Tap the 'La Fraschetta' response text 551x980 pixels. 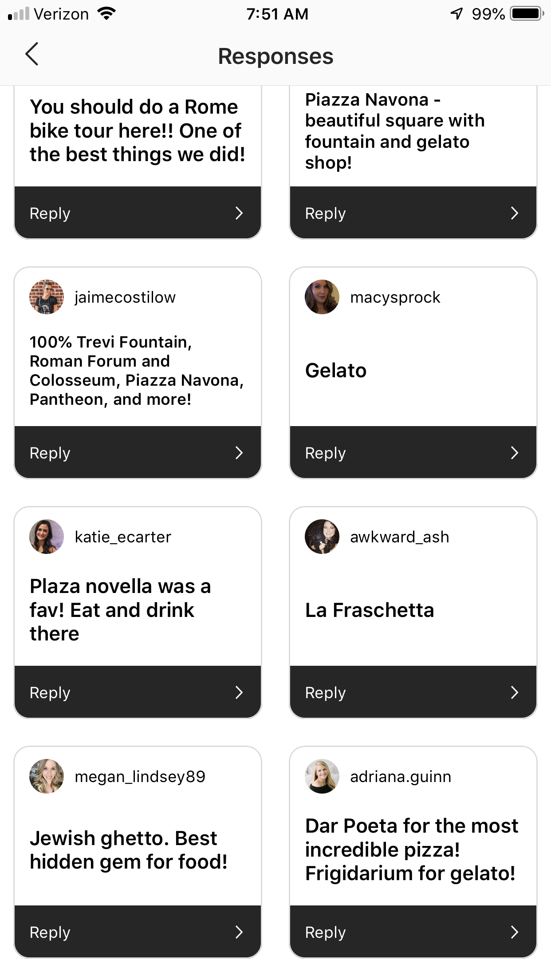click(370, 610)
